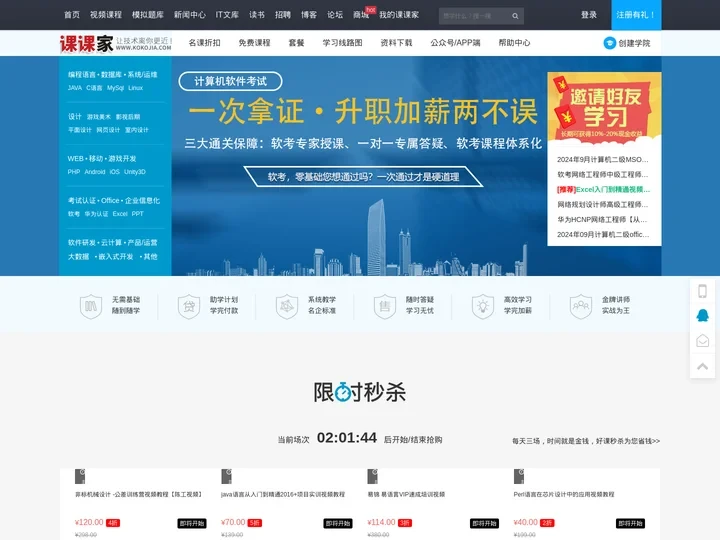Open java语言从入门到精通 course title
This screenshot has height=540, width=720.
click(282, 495)
